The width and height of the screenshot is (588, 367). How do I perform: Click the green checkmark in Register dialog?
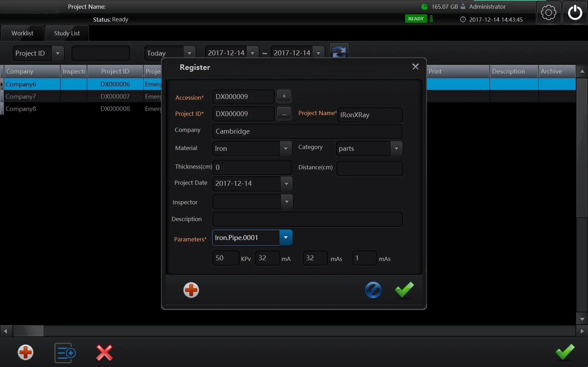(x=404, y=290)
